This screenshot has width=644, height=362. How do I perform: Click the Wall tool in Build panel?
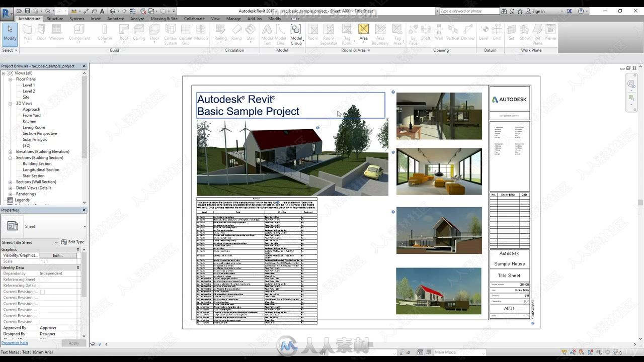coord(28,33)
